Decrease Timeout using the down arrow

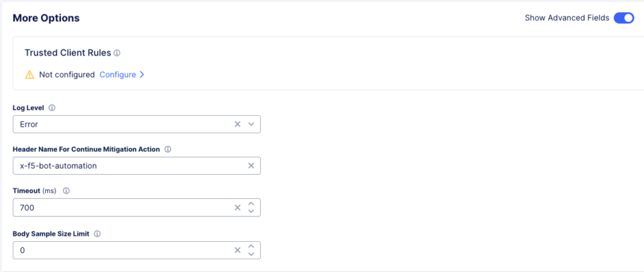pyautogui.click(x=252, y=211)
